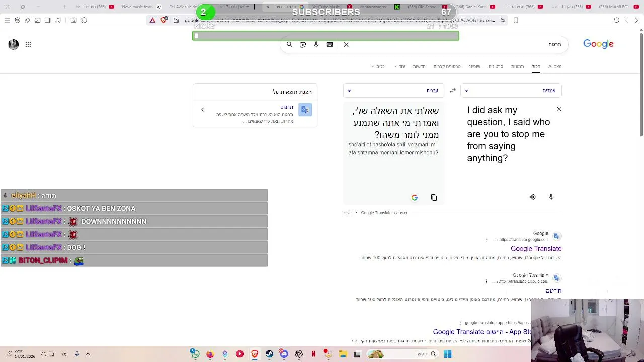Open options for second translate.google.com result

(x=487, y=281)
